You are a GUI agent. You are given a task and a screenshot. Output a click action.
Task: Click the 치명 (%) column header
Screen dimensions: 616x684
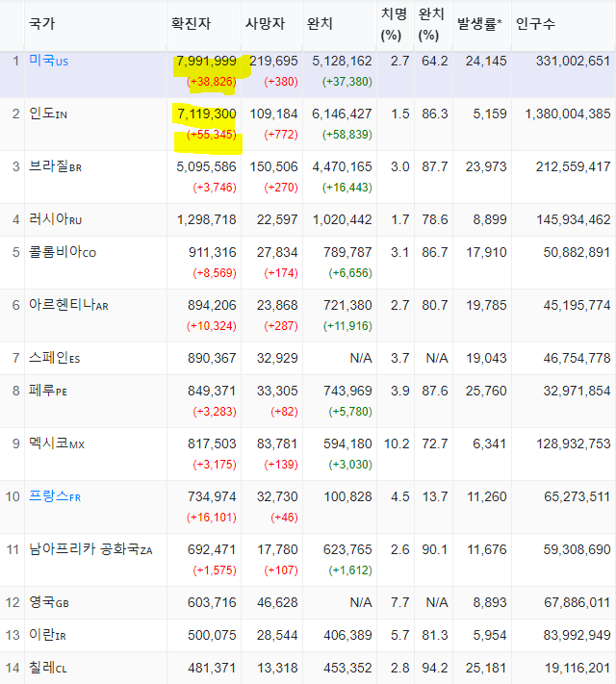394,24
